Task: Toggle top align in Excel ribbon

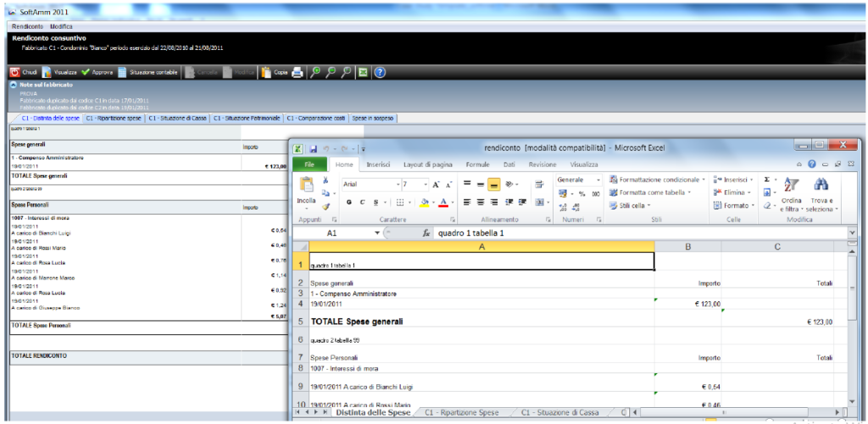Action: point(467,184)
